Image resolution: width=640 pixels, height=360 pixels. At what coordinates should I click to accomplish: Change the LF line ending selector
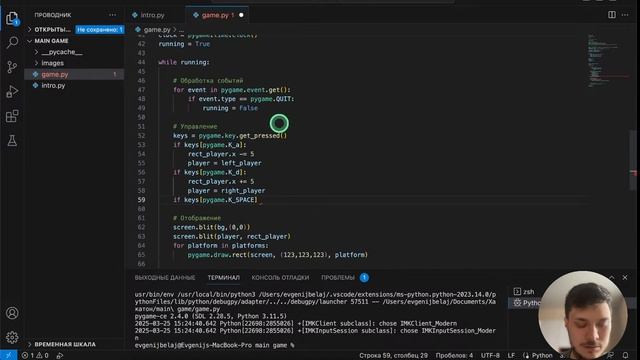coord(511,356)
